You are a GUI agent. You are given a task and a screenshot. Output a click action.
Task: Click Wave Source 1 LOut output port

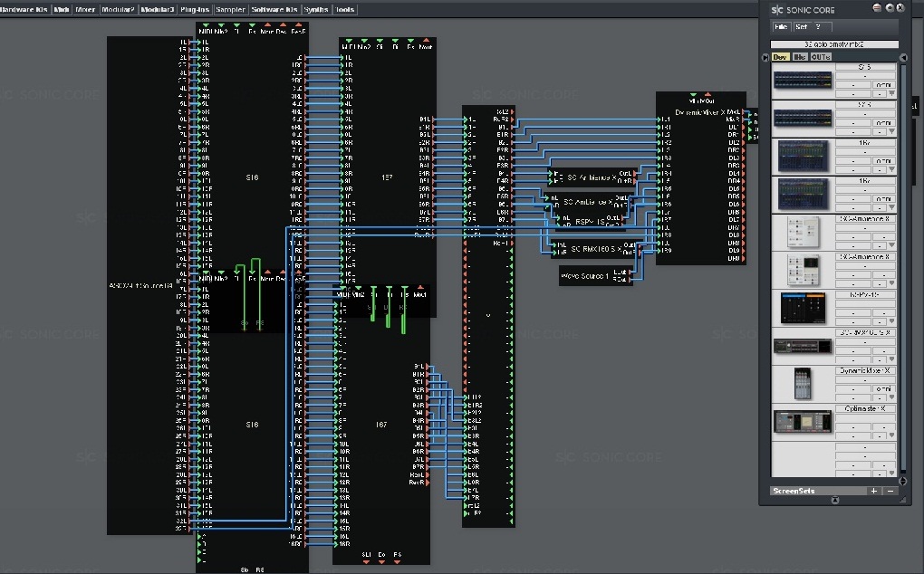tap(630, 272)
